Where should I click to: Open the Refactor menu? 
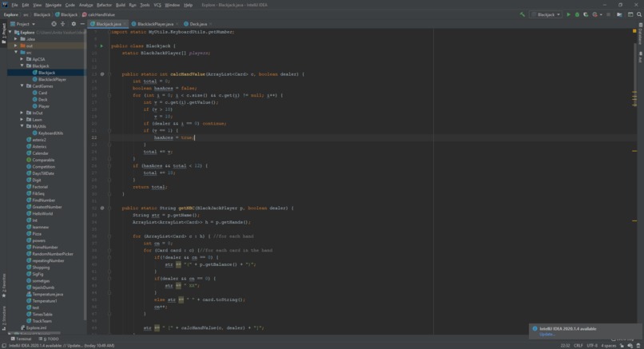pyautogui.click(x=104, y=5)
